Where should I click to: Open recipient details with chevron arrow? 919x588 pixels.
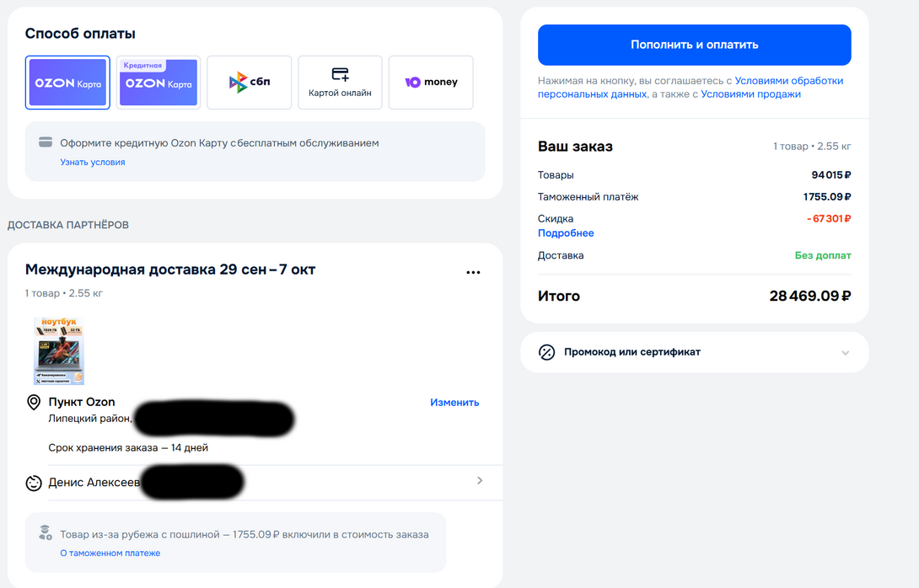pos(480,481)
